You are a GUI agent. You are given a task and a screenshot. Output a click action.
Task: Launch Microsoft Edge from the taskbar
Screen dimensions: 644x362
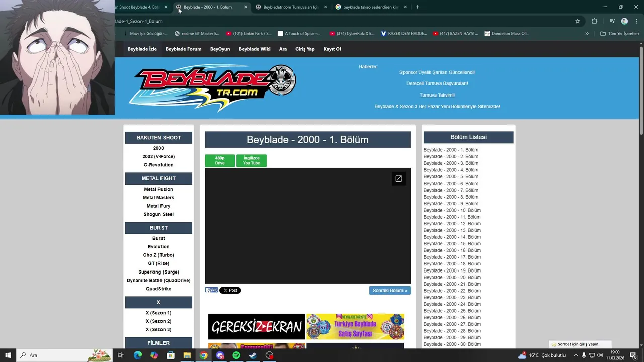point(137,355)
